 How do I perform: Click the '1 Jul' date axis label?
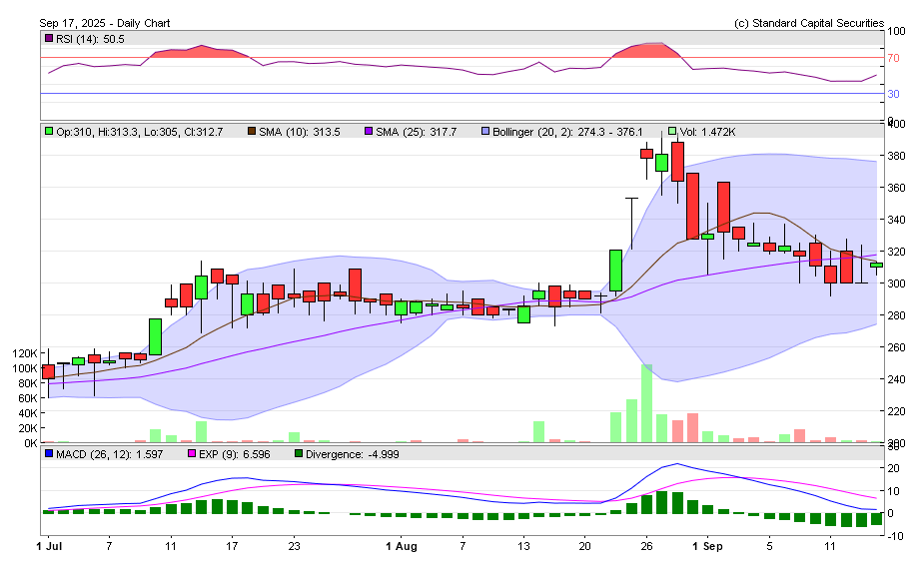click(x=49, y=546)
